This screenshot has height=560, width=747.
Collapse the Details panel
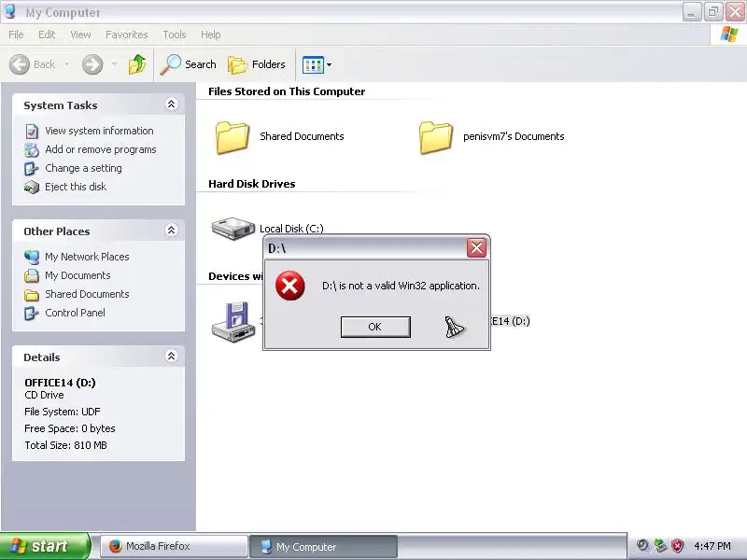[172, 356]
